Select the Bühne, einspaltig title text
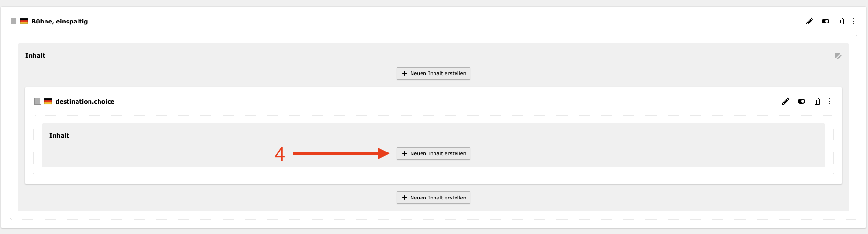Image resolution: width=868 pixels, height=234 pixels. (60, 21)
